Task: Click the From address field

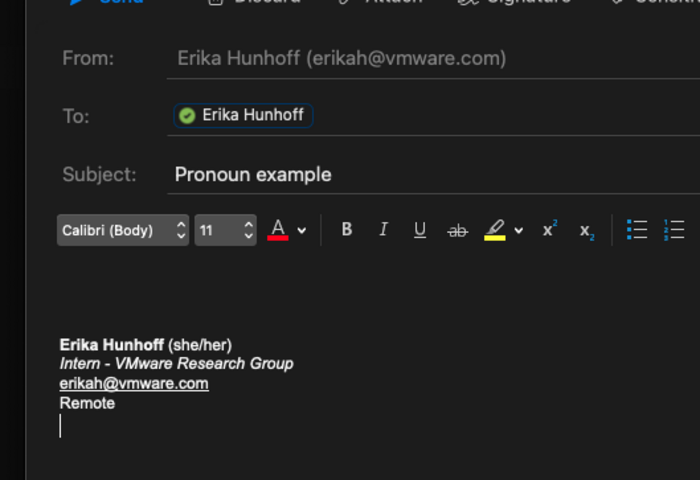Action: [400, 58]
